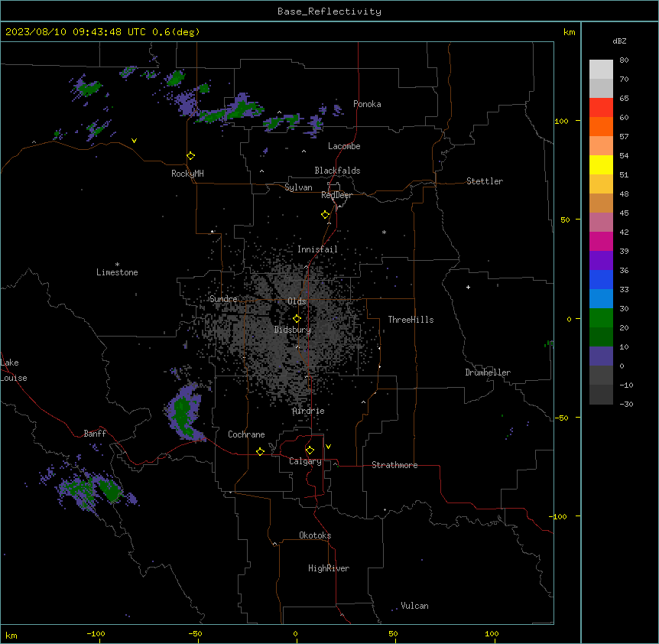Viewport: 659px width, 644px height.
Task: Click the green echo cell north of Cochrane
Action: click(x=183, y=414)
